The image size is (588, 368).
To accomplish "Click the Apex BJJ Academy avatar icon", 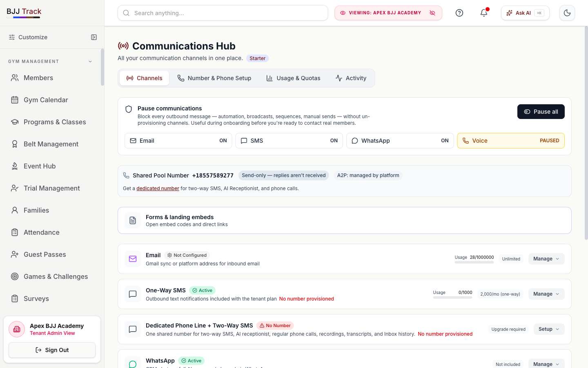I will click(x=17, y=329).
